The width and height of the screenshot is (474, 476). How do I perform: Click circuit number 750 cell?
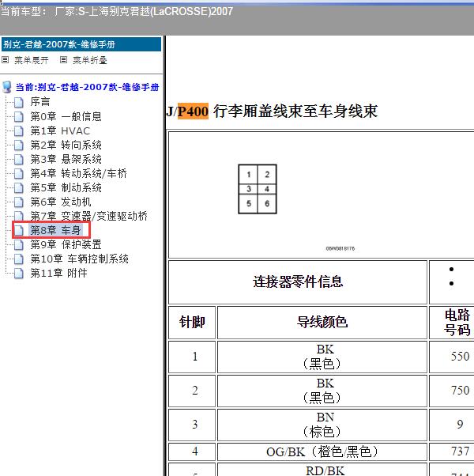point(452,391)
